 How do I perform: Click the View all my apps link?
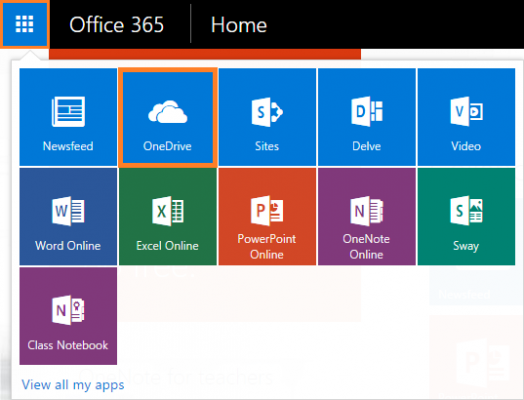(x=73, y=385)
